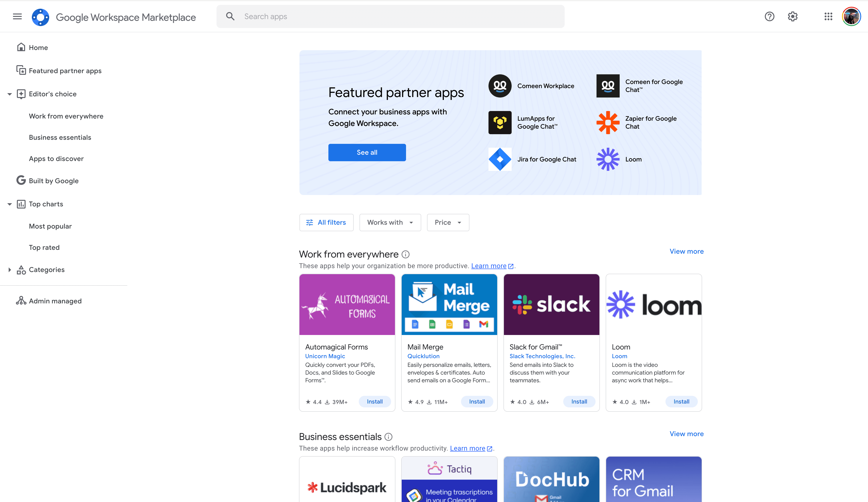Click the Admin managed sidebar icon
Screen dimensions: 868x502
pos(21,301)
